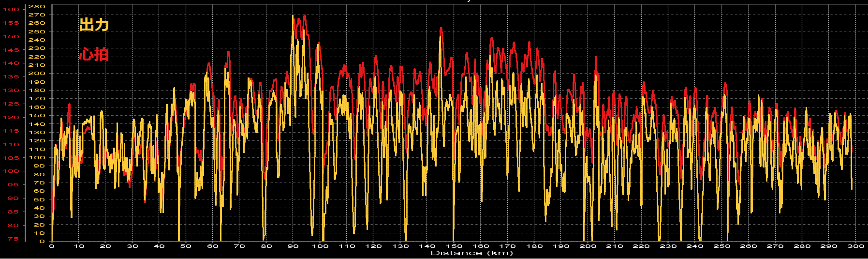This screenshot has width=868, height=259.
Task: Select the 250 km tick on distance axis
Action: point(721,246)
